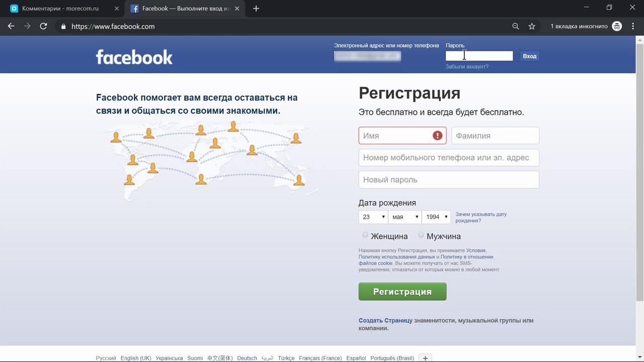644x362 pixels.
Task: Click the address bar URL
Action: click(x=113, y=26)
